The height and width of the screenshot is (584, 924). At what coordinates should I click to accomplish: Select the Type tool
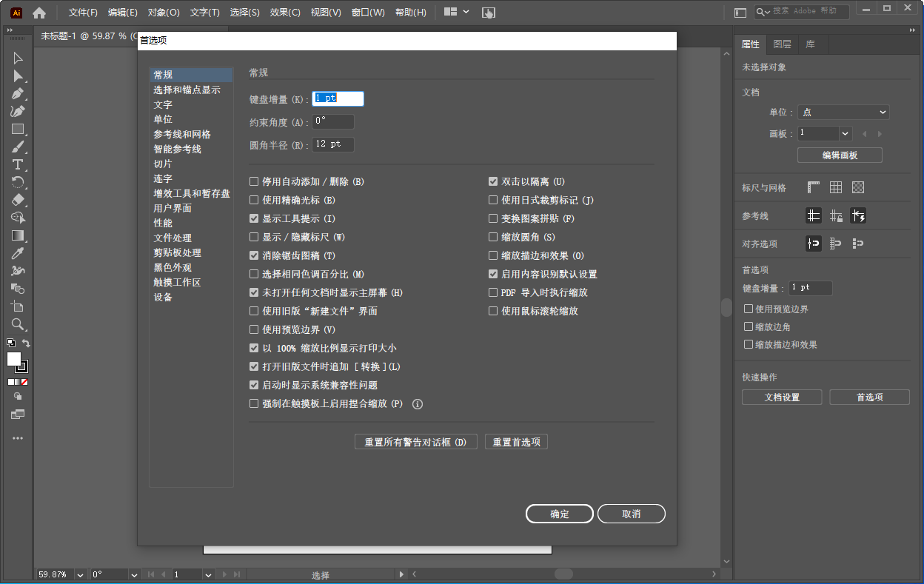pos(16,164)
